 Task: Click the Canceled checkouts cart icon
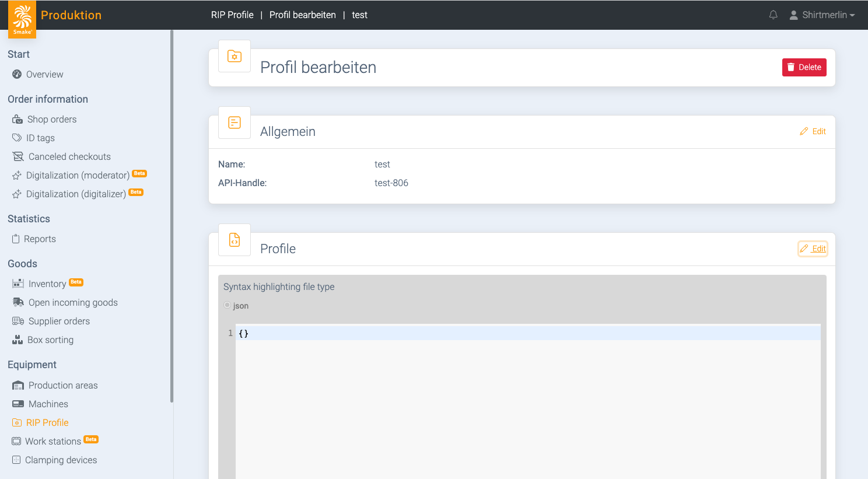18,156
